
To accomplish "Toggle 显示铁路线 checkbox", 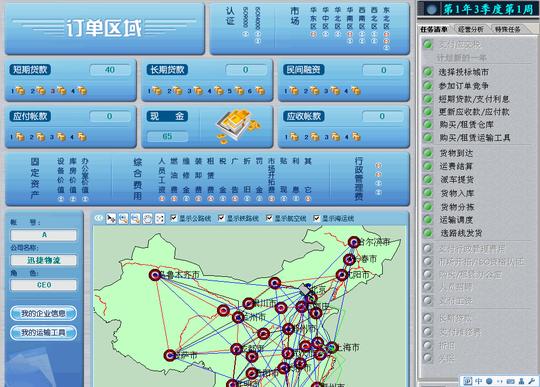I will [221, 218].
